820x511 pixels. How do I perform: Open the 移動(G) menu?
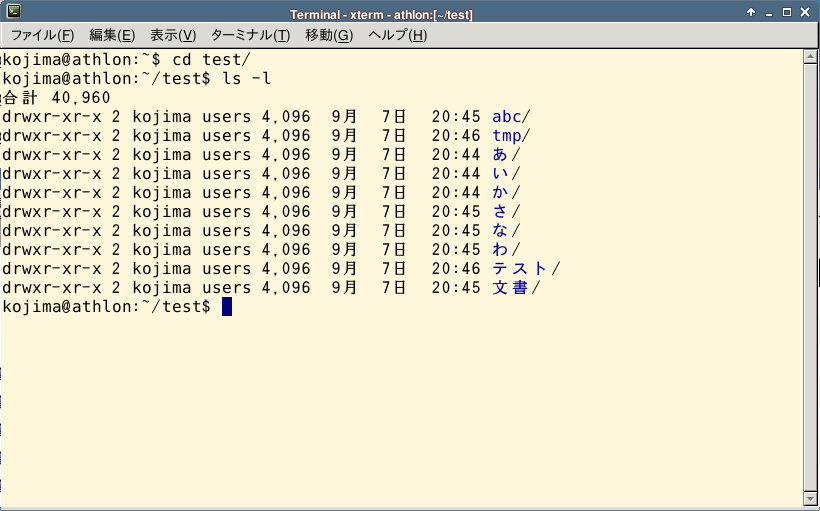329,36
